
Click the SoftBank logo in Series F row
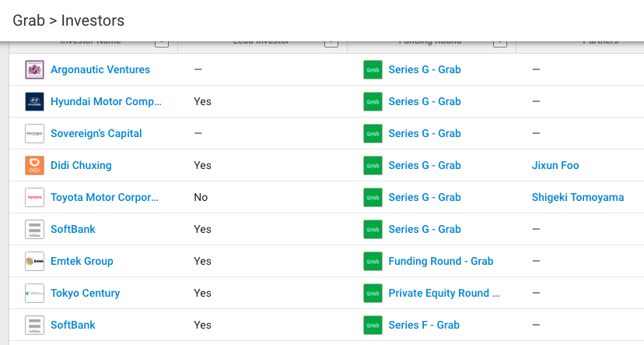tap(34, 325)
